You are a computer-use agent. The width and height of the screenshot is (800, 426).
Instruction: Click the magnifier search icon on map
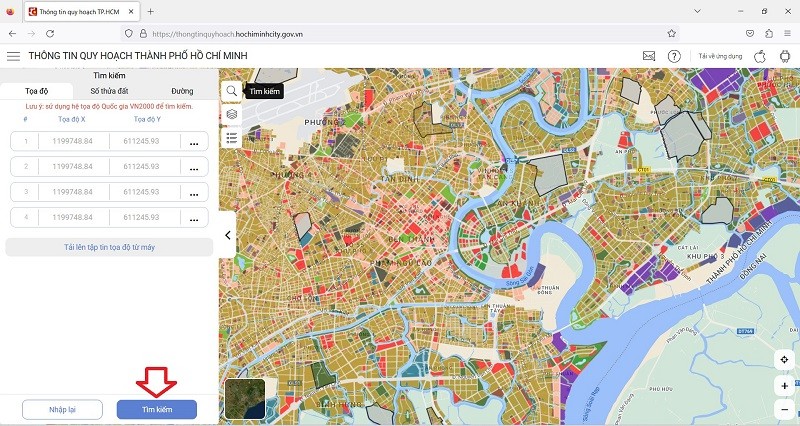232,91
